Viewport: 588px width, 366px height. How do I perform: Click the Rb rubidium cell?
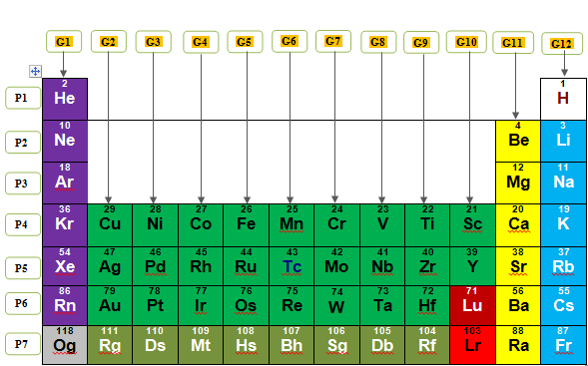click(x=564, y=266)
